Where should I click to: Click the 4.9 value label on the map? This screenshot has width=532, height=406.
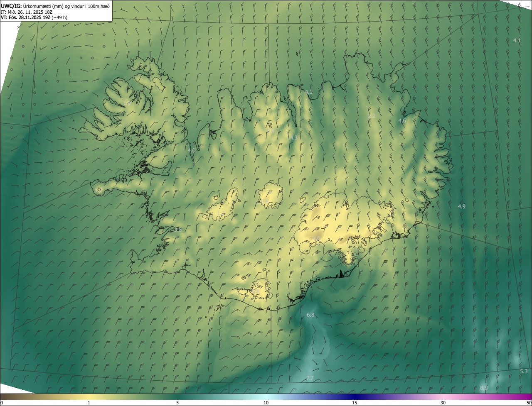coord(462,206)
